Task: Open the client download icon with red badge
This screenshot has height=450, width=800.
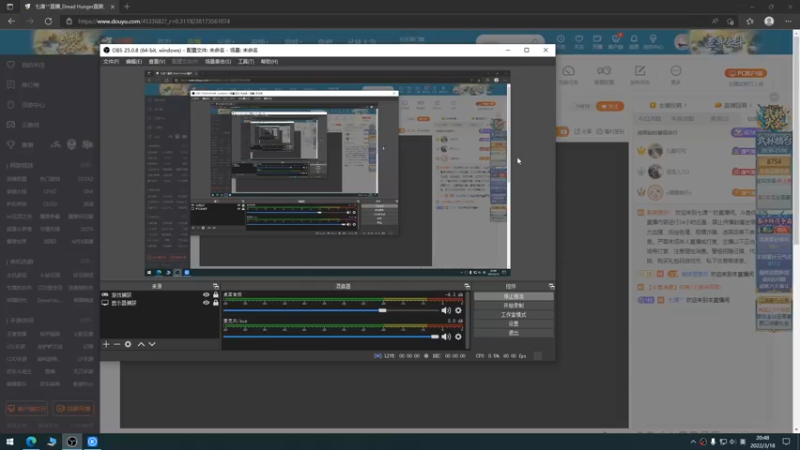Action: click(616, 42)
